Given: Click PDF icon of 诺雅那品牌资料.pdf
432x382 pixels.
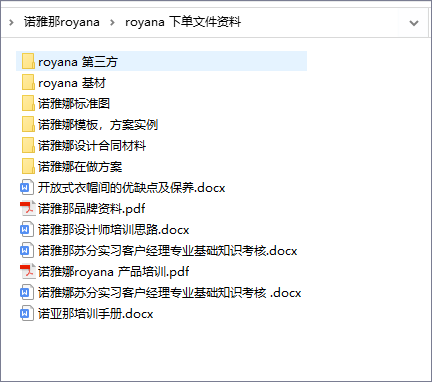Looking at the screenshot, I should click(x=27, y=208).
